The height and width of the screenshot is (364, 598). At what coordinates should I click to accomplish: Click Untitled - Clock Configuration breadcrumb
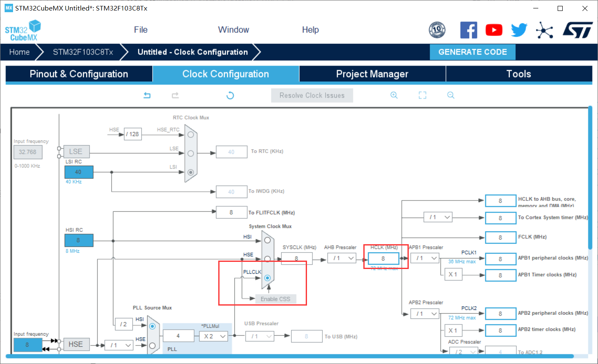[193, 52]
